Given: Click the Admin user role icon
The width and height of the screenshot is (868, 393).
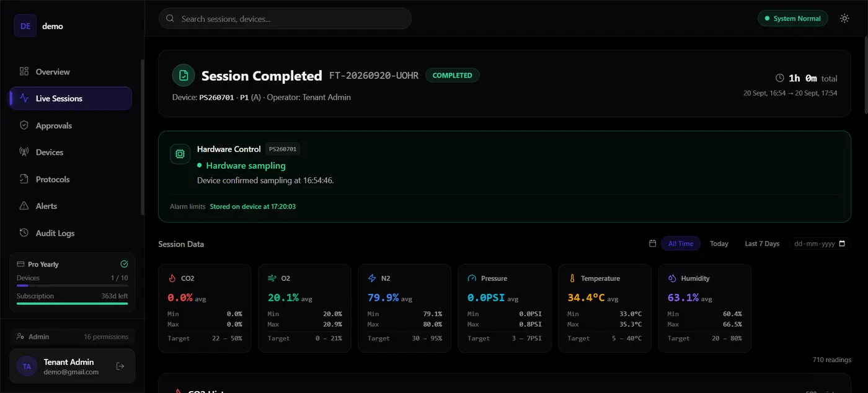Looking at the screenshot, I should [x=20, y=337].
